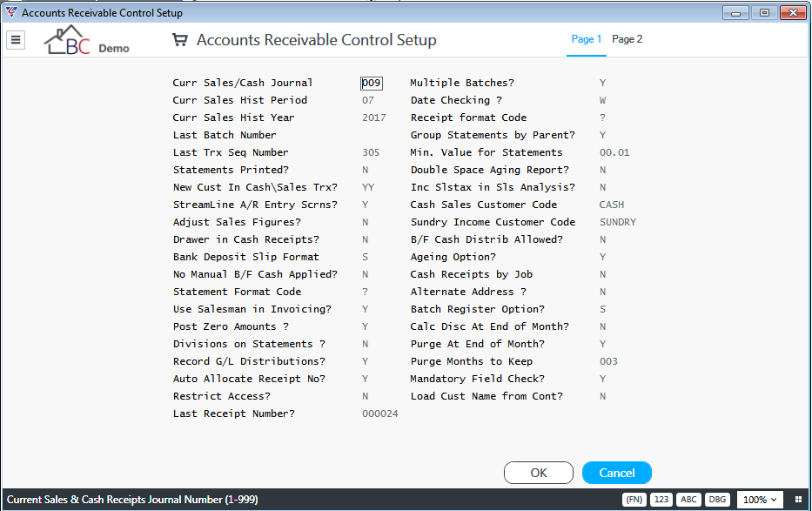Click the Cash Sales Customer Code CASH value
The width and height of the screenshot is (812, 511).
pos(612,205)
